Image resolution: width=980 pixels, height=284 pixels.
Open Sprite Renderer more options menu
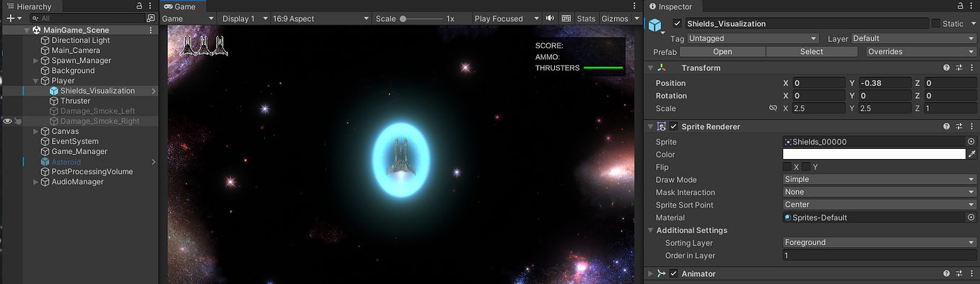[x=971, y=126]
